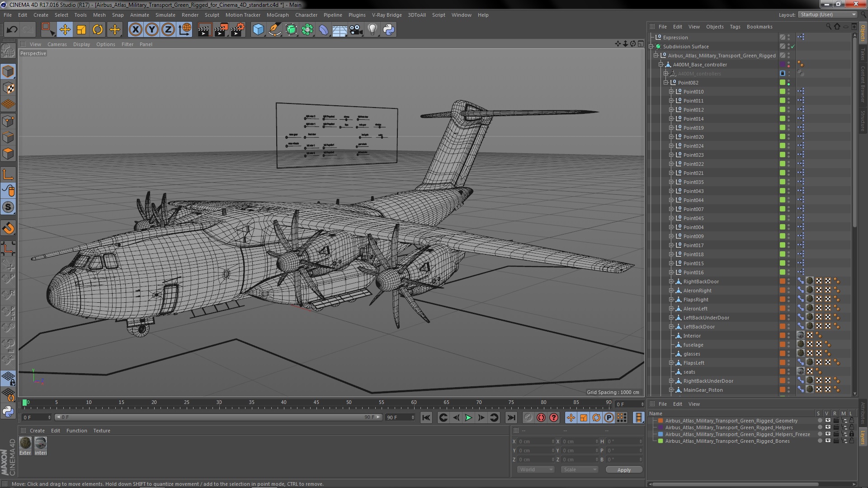This screenshot has width=868, height=488.
Task: Go to end of animation
Action: pyautogui.click(x=511, y=418)
